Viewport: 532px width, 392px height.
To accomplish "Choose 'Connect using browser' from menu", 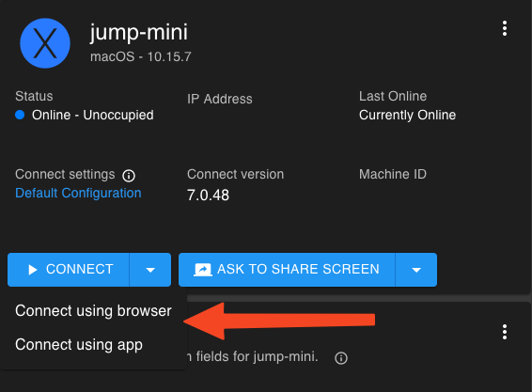I will pos(93,311).
